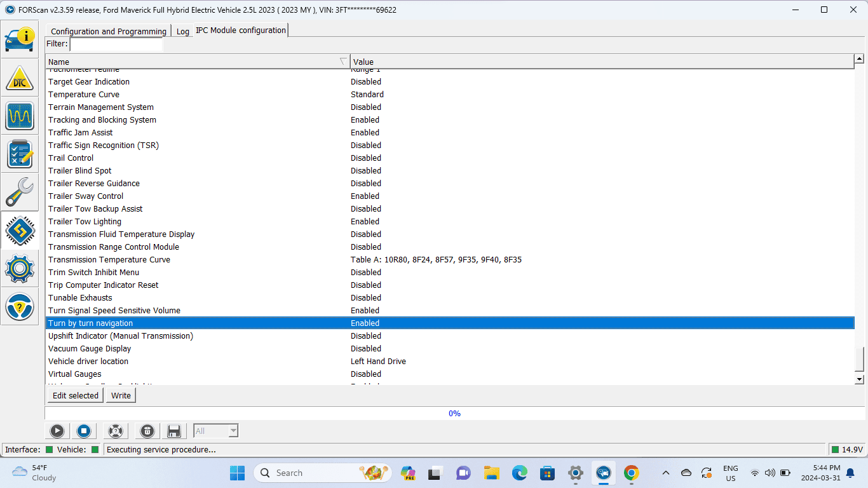Select the Trim Switch Inhibit Menu row

[450, 272]
